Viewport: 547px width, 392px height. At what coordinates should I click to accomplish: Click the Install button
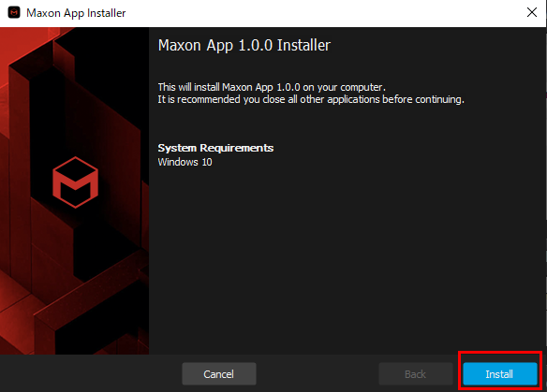coord(499,374)
